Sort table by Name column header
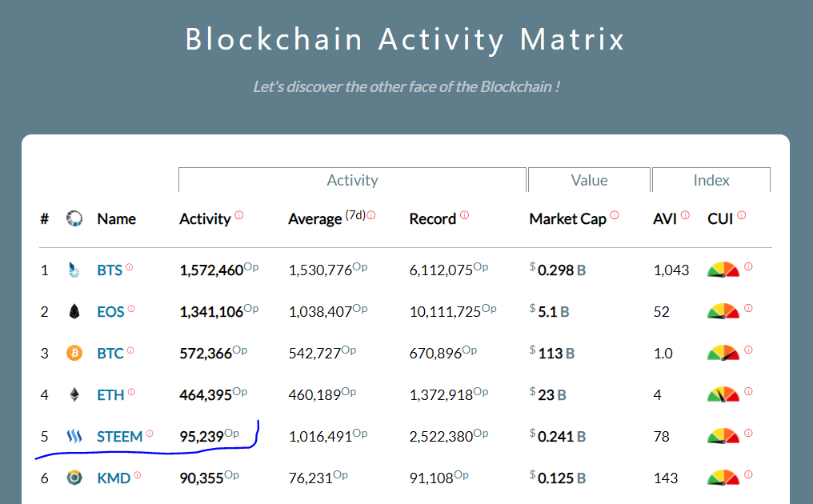Viewport: 813px width, 504px height. click(x=116, y=219)
